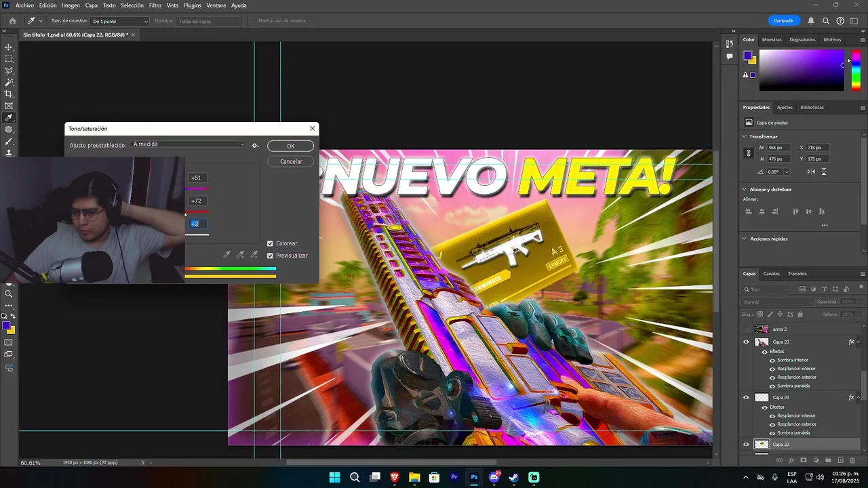868x488 pixels.
Task: Click the link width and height icon
Action: (749, 153)
